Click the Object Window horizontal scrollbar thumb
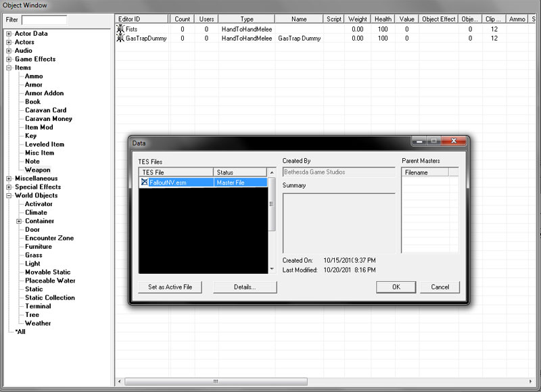Screen dimensions: 541x392 pos(216,382)
